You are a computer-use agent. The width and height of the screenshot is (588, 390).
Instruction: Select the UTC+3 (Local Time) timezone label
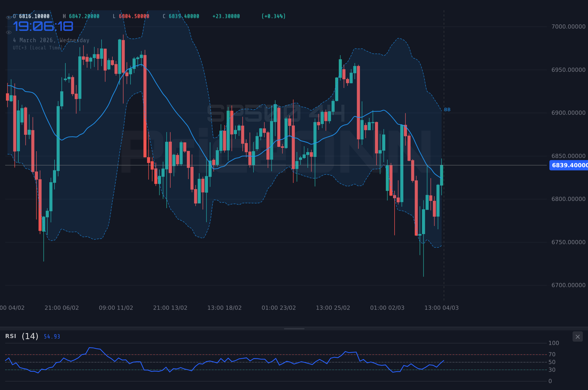click(38, 48)
